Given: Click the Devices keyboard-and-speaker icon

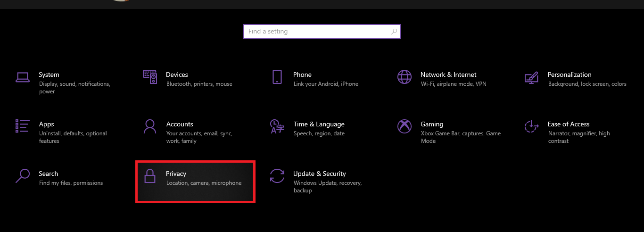Looking at the screenshot, I should pyautogui.click(x=150, y=77).
